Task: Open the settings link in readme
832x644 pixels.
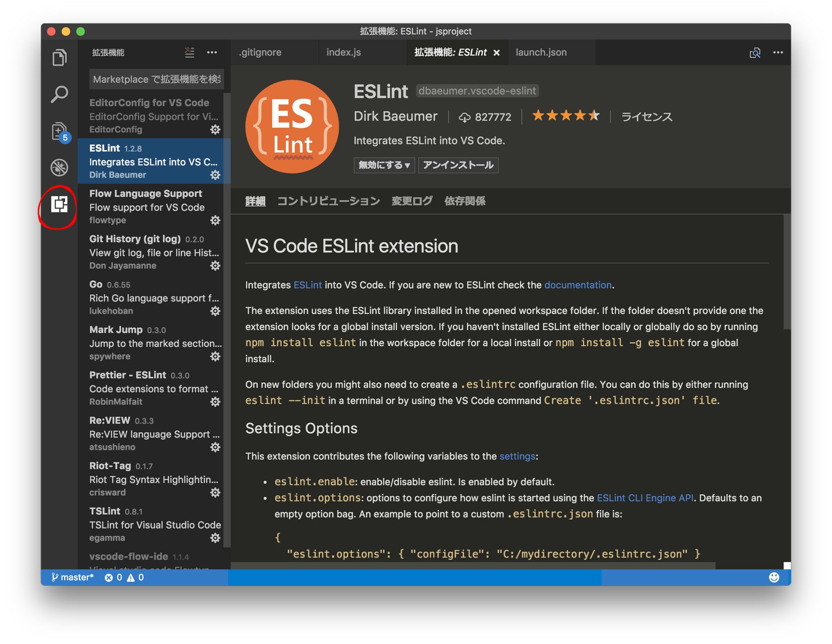Action: click(517, 456)
